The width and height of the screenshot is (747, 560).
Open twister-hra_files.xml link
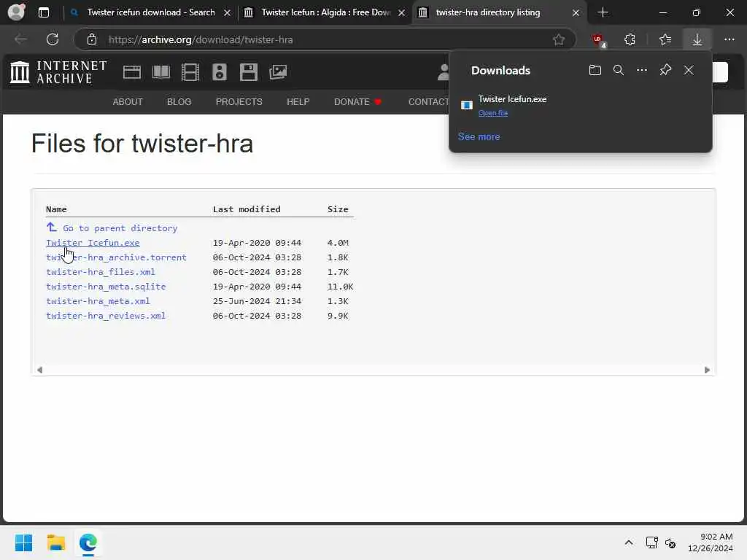101,272
